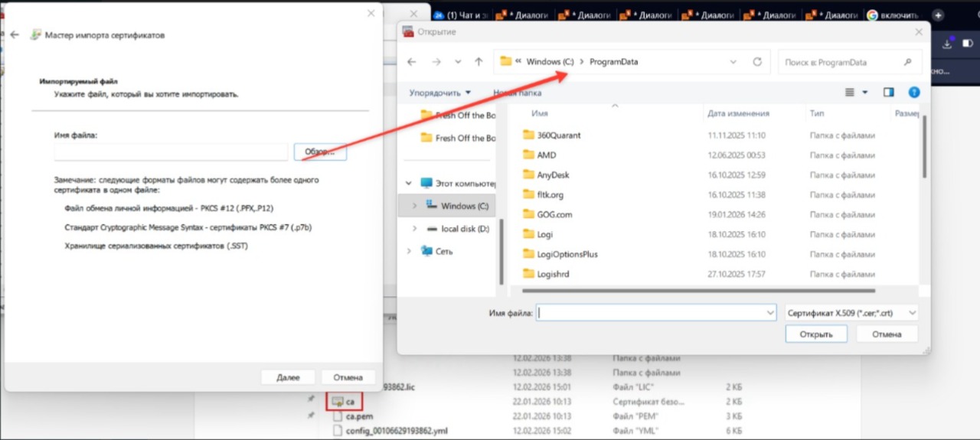Open the certificate file type dropdown
Viewport: 980px width, 440px height.
click(851, 313)
